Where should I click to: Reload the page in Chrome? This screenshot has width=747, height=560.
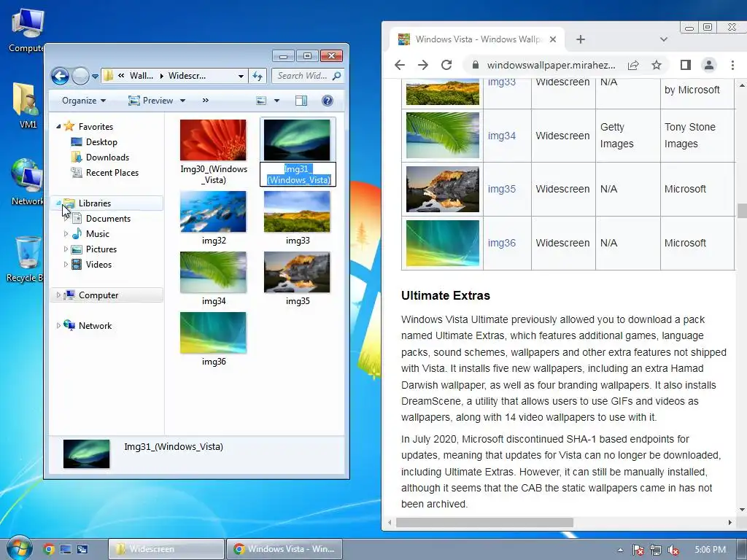(x=446, y=65)
